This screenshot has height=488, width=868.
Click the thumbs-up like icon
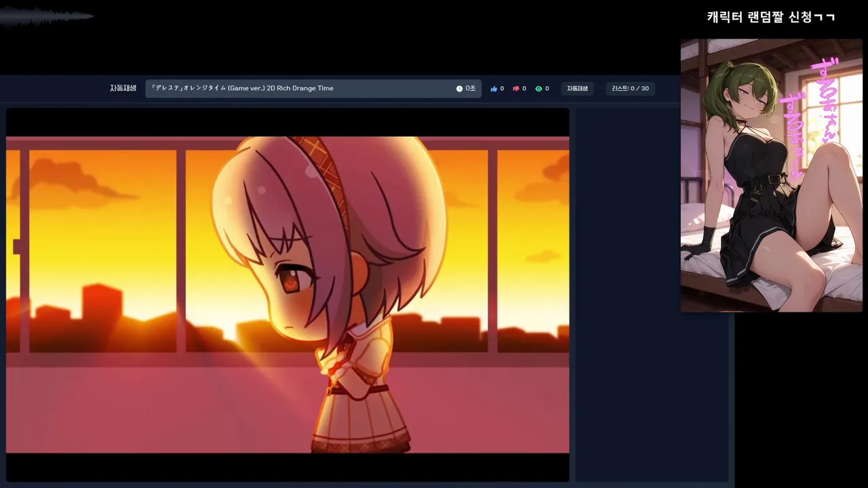pyautogui.click(x=494, y=89)
